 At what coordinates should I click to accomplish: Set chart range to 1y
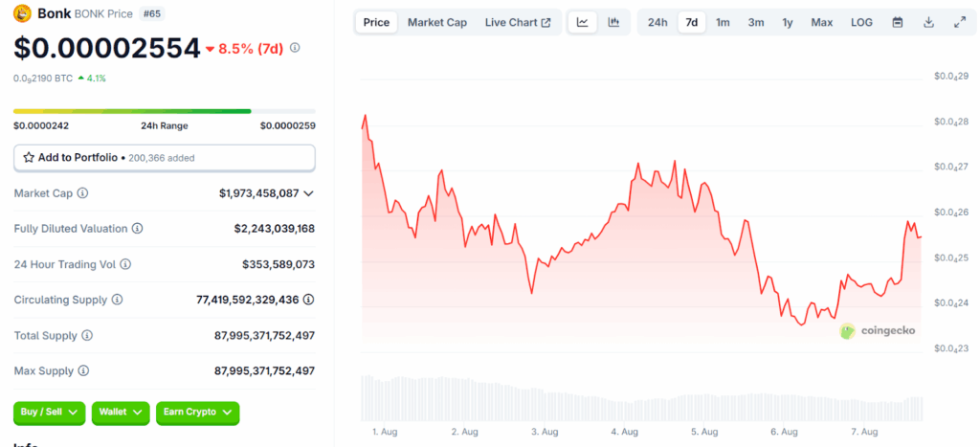tap(788, 23)
